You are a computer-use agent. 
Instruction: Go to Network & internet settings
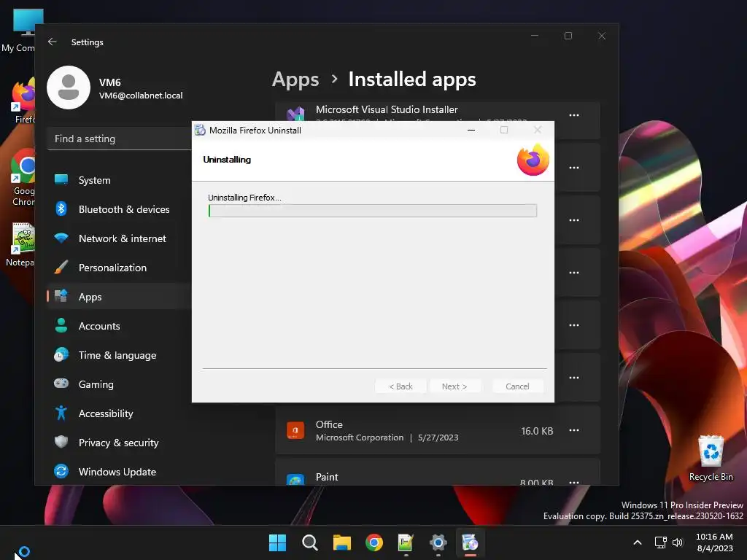[x=119, y=238]
